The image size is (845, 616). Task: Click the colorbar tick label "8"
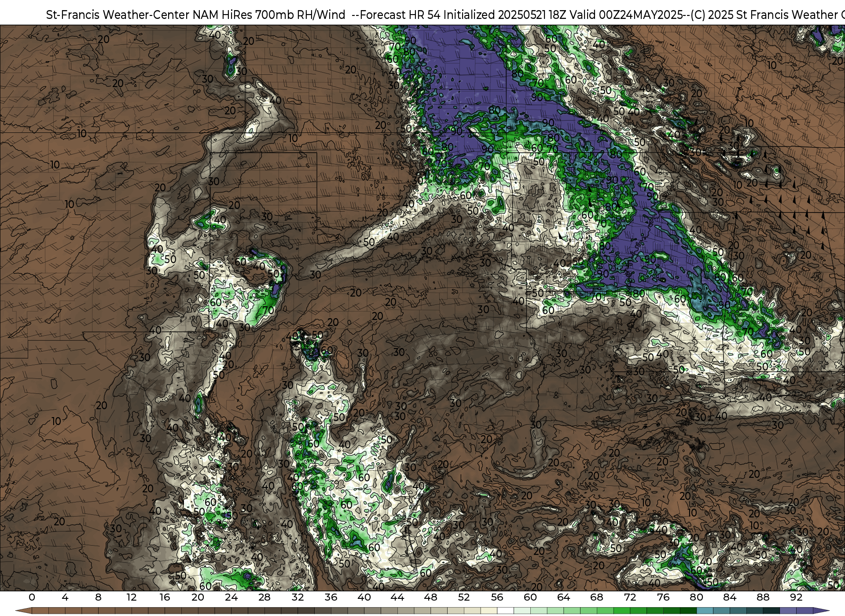pyautogui.click(x=98, y=597)
